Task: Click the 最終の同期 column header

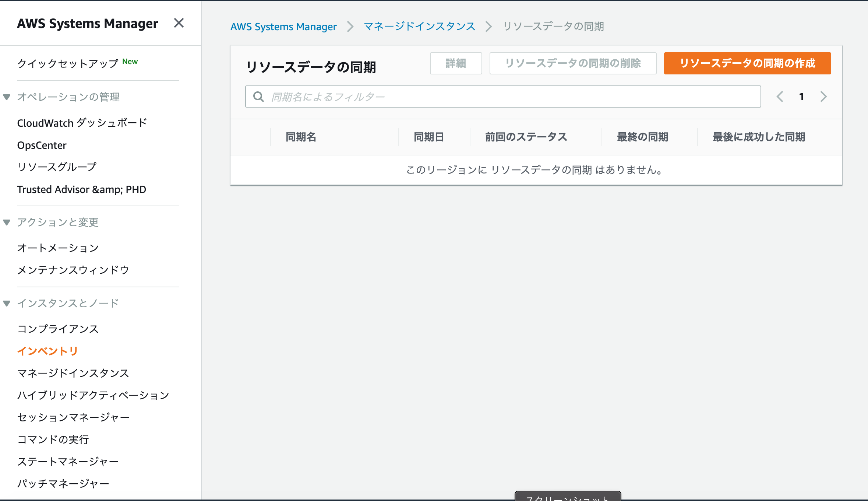Action: point(642,137)
